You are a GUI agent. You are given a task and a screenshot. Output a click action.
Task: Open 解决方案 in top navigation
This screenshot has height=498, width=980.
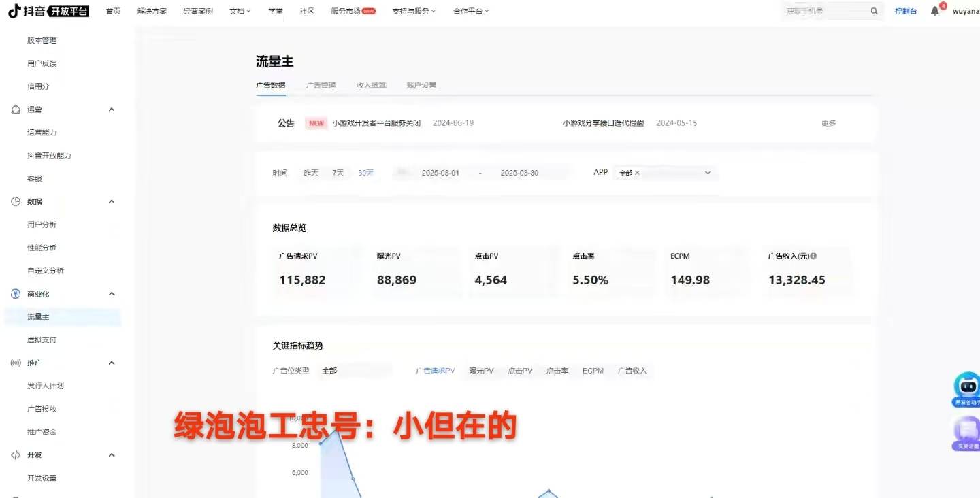pos(152,11)
